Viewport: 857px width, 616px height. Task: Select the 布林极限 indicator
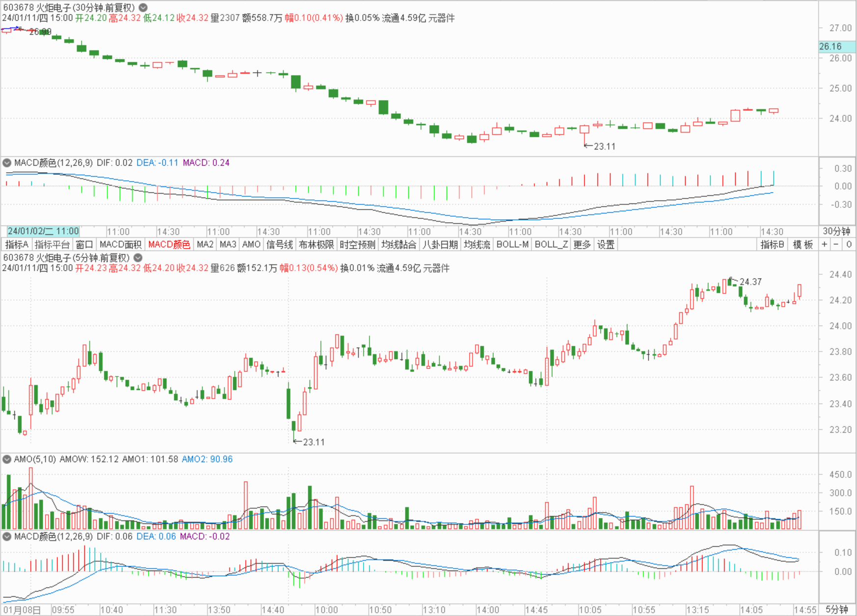[x=316, y=245]
